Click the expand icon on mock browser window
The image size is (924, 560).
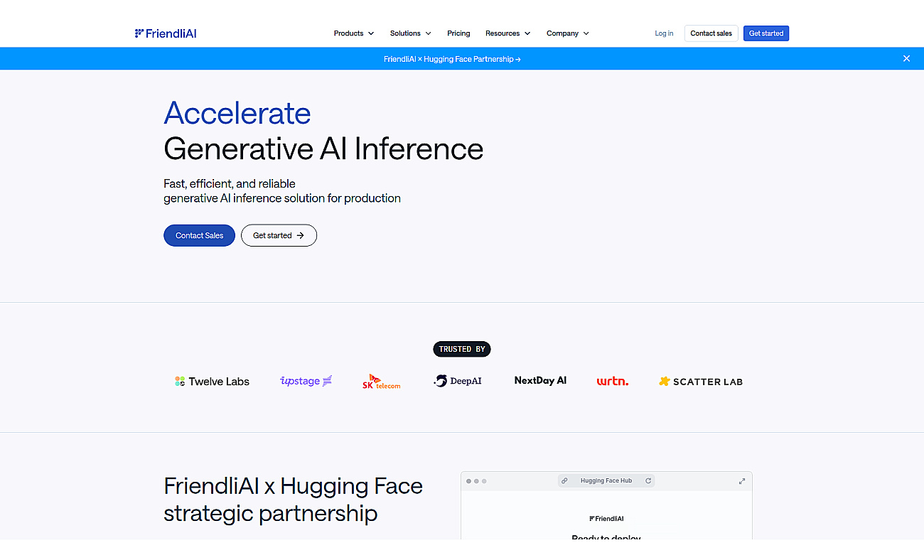742,481
